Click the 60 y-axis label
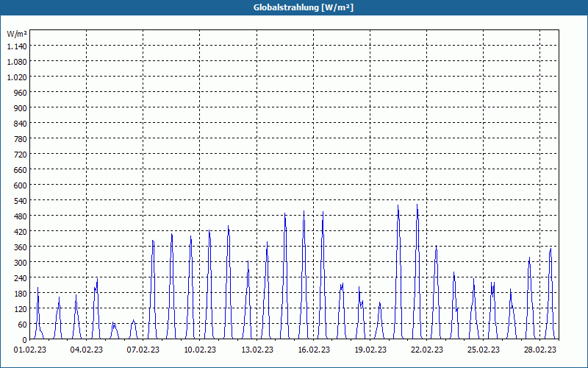This screenshot has width=588, height=368. coord(23,325)
